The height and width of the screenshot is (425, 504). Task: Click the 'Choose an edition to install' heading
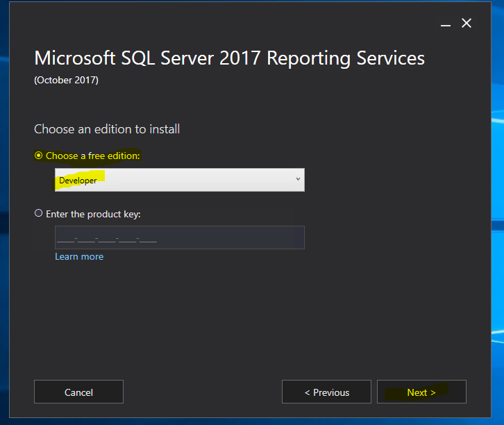pos(107,129)
